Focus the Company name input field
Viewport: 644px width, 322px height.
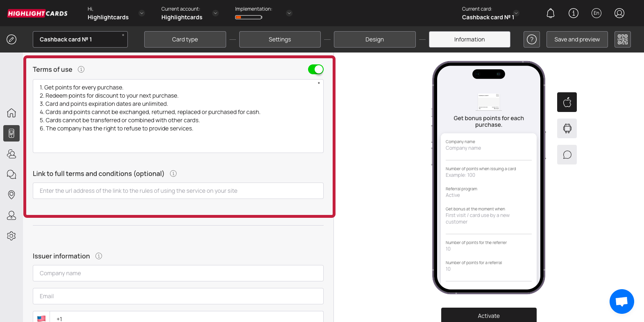click(x=178, y=273)
